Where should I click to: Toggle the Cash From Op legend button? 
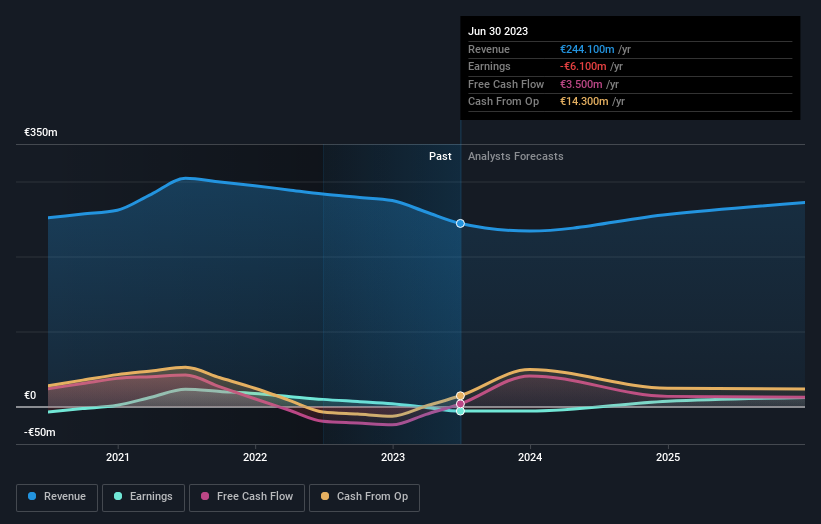[x=364, y=497]
